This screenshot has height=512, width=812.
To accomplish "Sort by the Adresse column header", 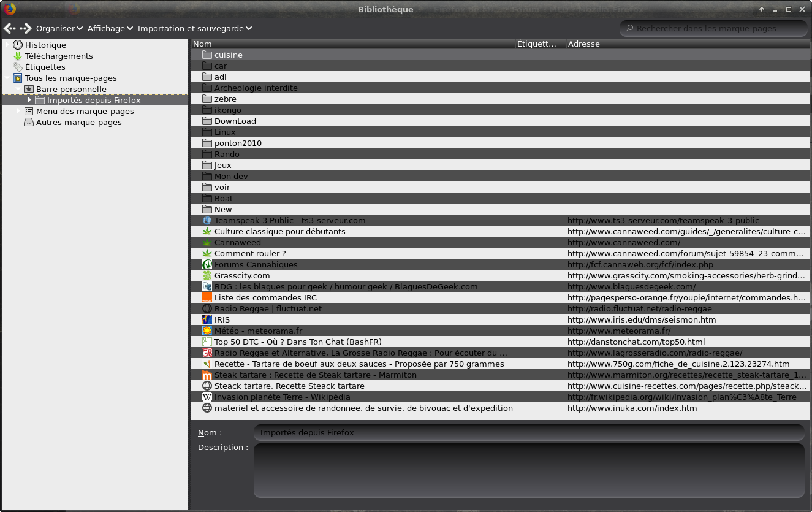I will [x=688, y=44].
